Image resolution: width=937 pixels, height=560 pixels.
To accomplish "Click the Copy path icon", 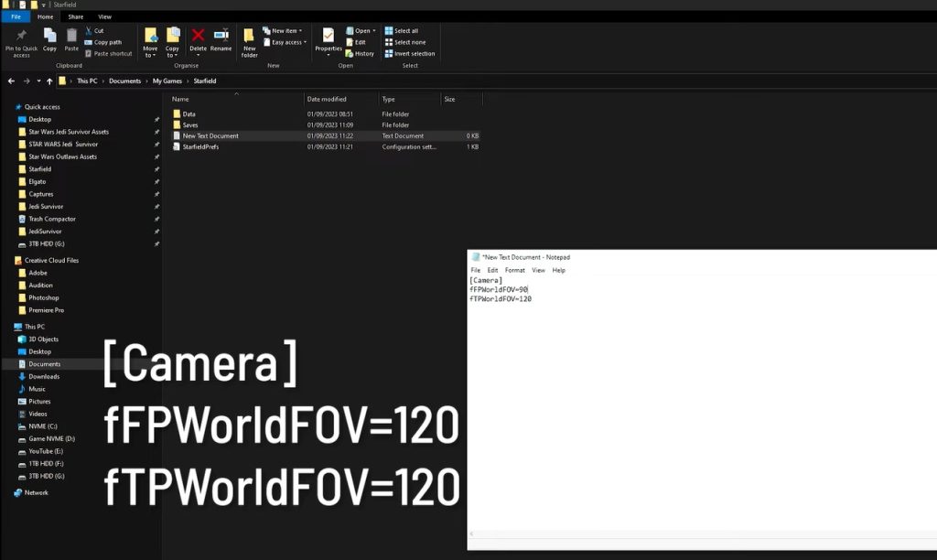I will [89, 42].
